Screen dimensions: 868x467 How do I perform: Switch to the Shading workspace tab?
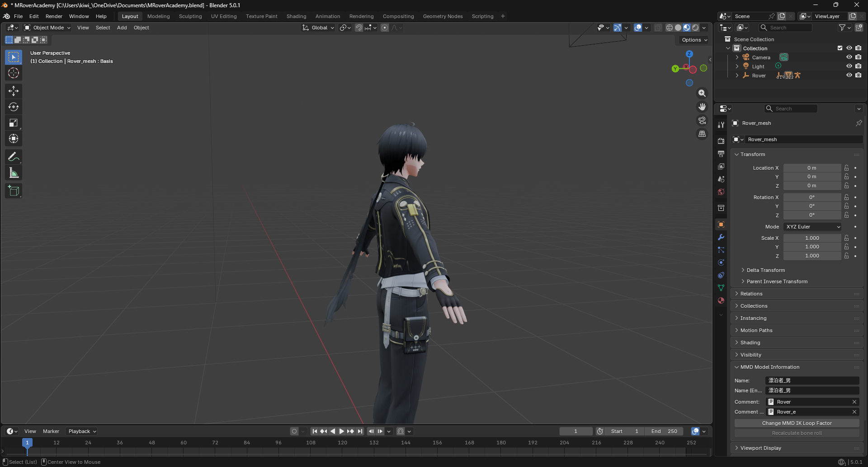point(296,16)
